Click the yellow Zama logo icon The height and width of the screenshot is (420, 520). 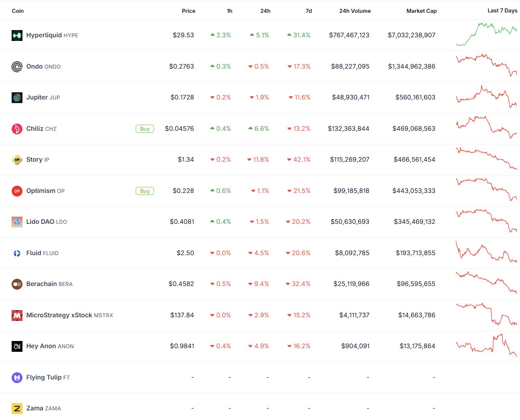[17, 408]
